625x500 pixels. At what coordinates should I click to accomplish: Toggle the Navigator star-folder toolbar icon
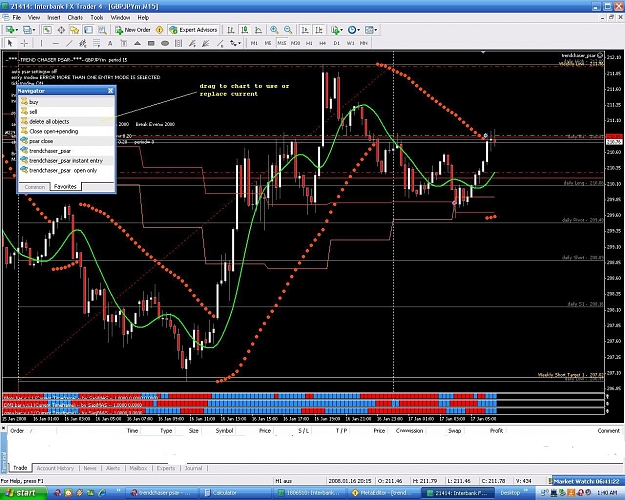pyautogui.click(x=75, y=30)
